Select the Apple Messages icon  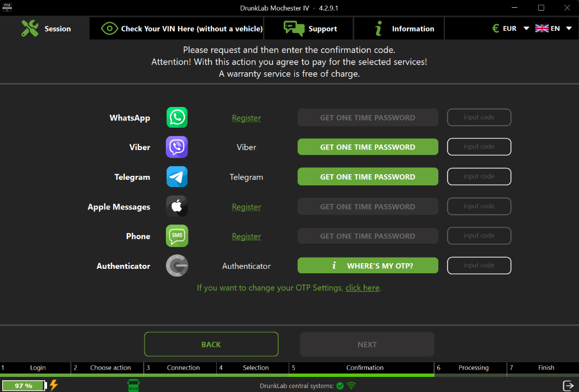(177, 206)
